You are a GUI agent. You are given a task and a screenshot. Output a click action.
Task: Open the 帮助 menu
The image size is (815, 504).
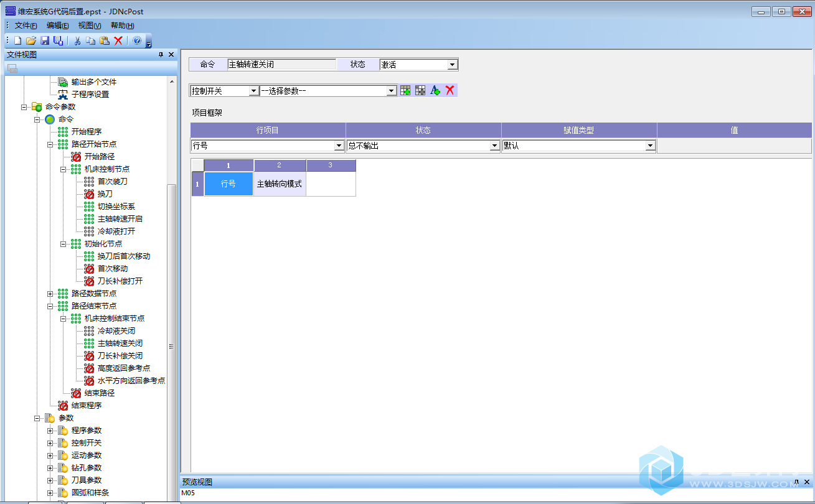coord(122,26)
